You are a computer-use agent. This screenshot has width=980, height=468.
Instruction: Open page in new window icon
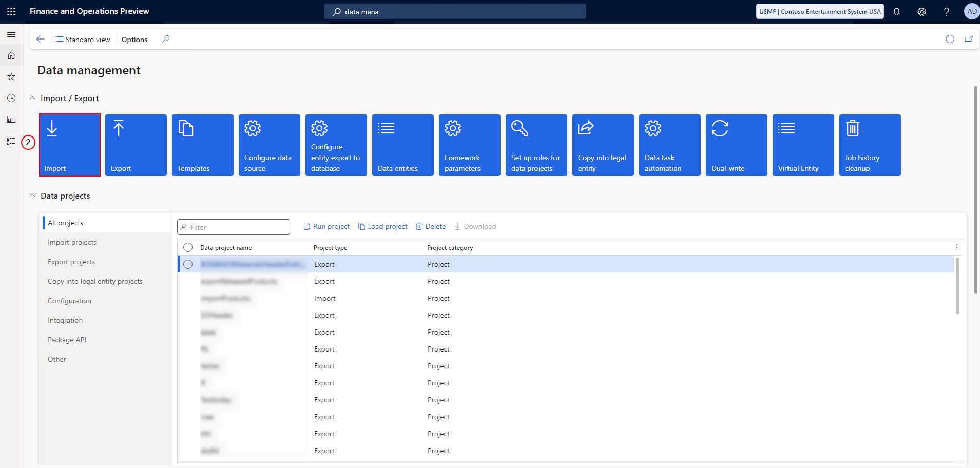[x=969, y=39]
